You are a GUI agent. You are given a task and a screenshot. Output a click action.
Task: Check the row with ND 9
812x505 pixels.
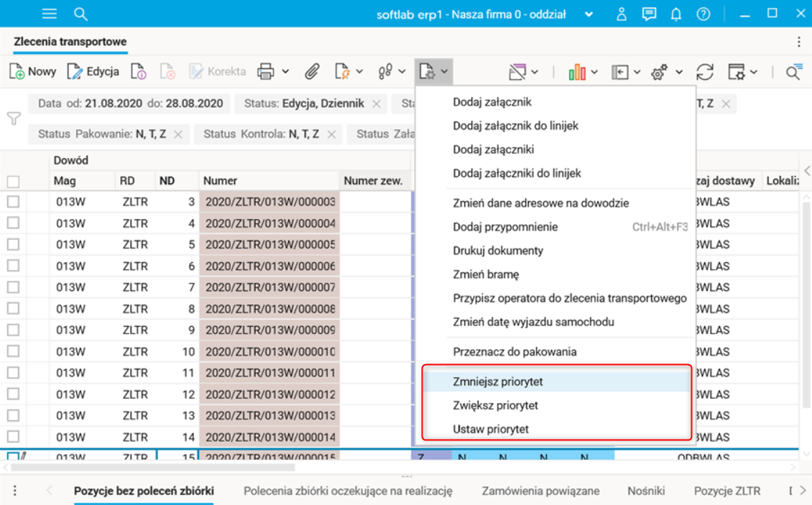[14, 330]
